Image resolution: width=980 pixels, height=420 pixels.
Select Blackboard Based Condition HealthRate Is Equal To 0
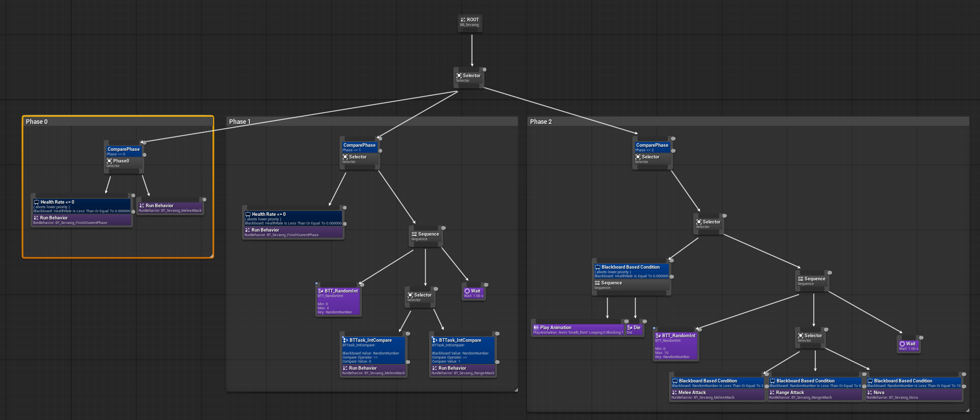(631, 271)
